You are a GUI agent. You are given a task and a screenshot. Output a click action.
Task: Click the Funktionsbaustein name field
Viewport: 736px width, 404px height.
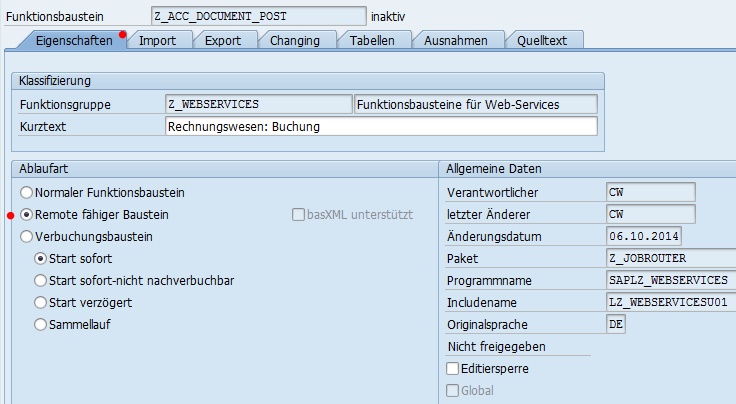[x=258, y=16]
